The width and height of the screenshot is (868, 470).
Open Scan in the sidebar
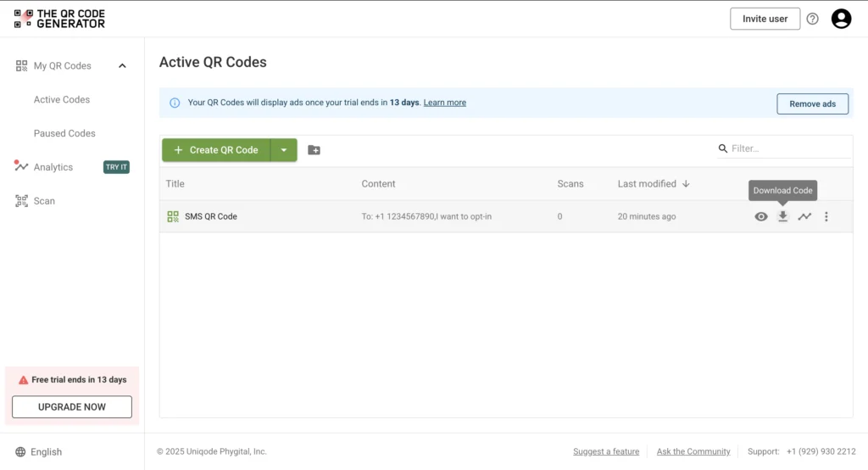coord(44,201)
